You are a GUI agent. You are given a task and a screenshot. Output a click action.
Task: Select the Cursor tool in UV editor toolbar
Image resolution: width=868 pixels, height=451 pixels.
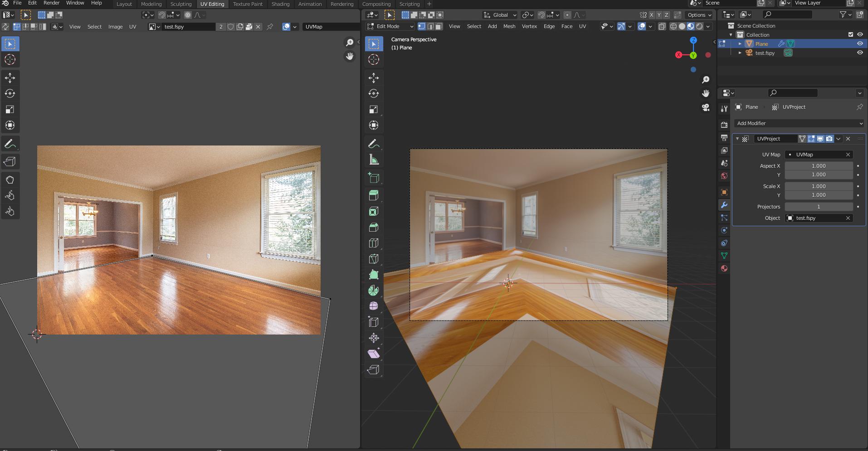pos(10,59)
